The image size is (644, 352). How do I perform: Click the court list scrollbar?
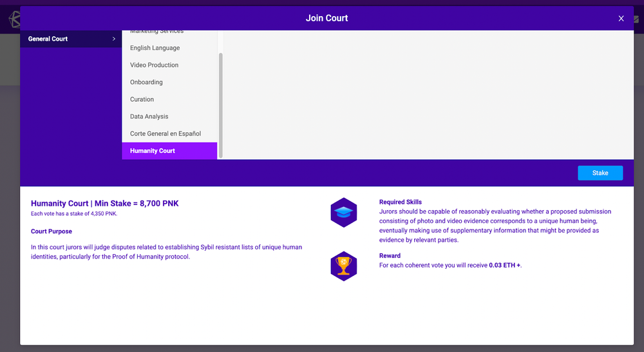(x=220, y=105)
